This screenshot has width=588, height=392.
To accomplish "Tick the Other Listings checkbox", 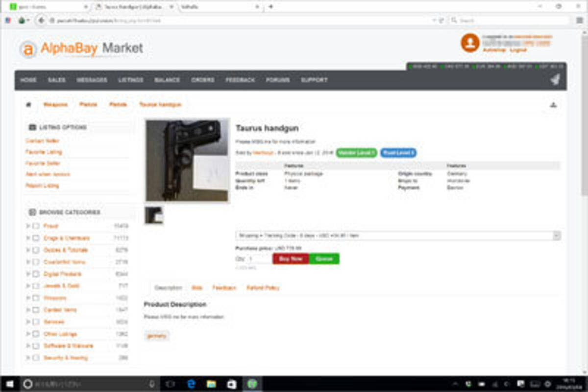I will (36, 334).
